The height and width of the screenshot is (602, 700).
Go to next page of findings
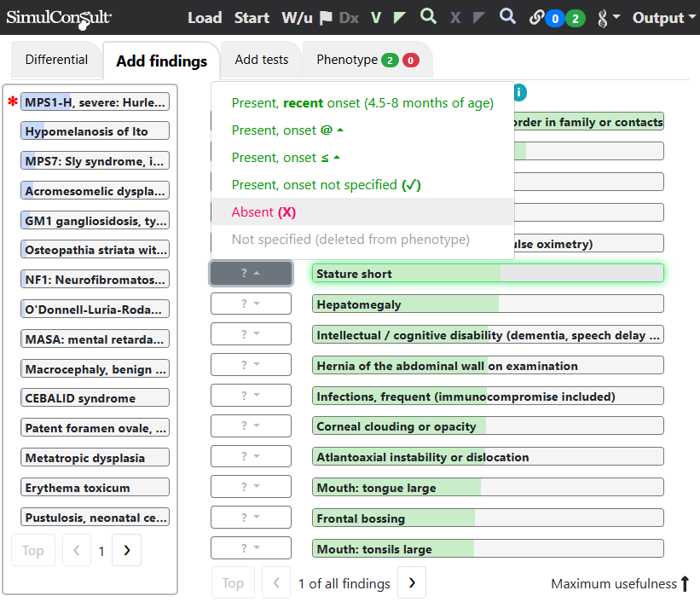[x=412, y=582]
